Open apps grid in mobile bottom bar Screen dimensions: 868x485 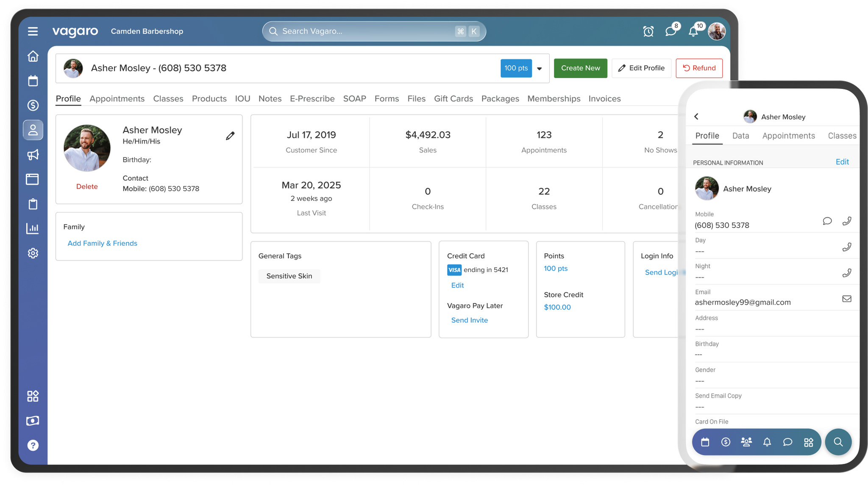click(x=809, y=442)
